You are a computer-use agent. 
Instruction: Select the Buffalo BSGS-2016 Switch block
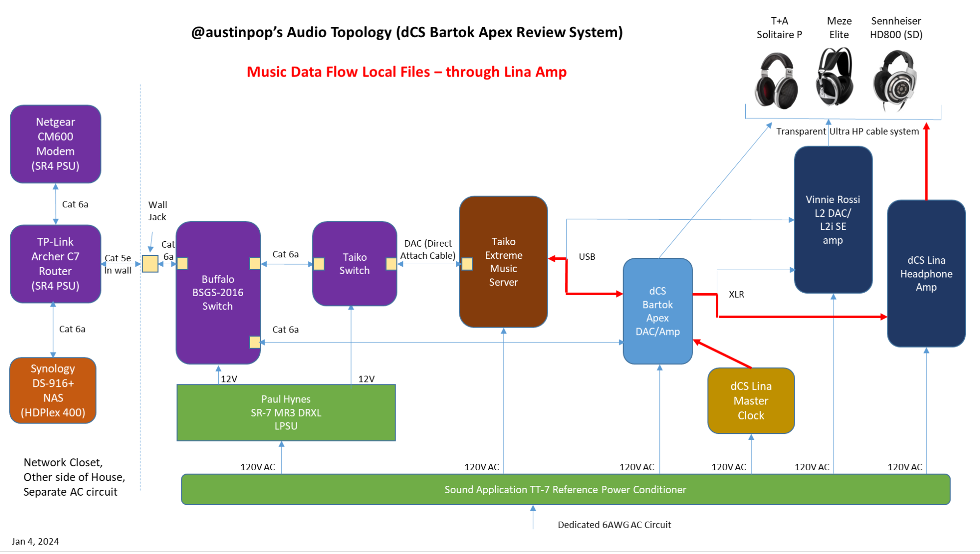coord(218,293)
